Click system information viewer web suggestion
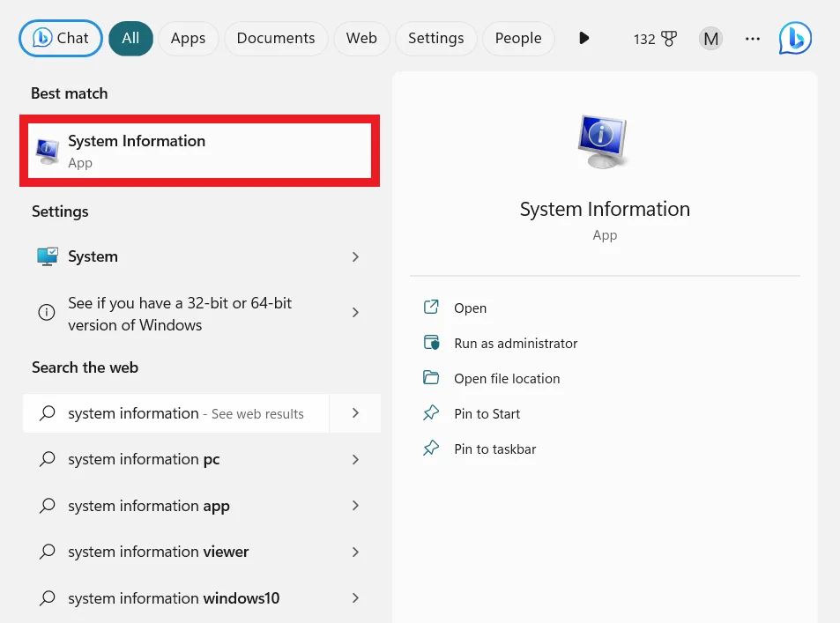840x623 pixels. point(159,552)
